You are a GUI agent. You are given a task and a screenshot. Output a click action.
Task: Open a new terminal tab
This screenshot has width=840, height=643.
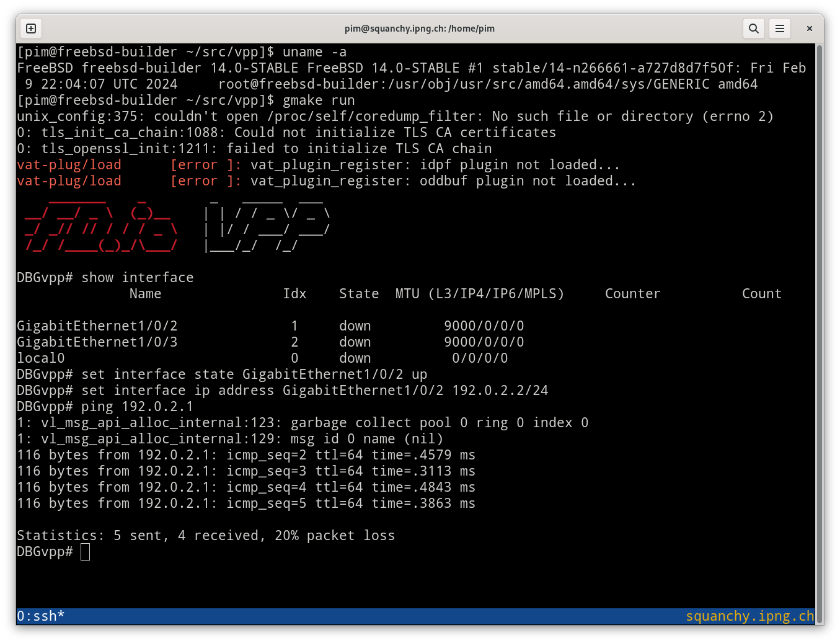click(31, 29)
